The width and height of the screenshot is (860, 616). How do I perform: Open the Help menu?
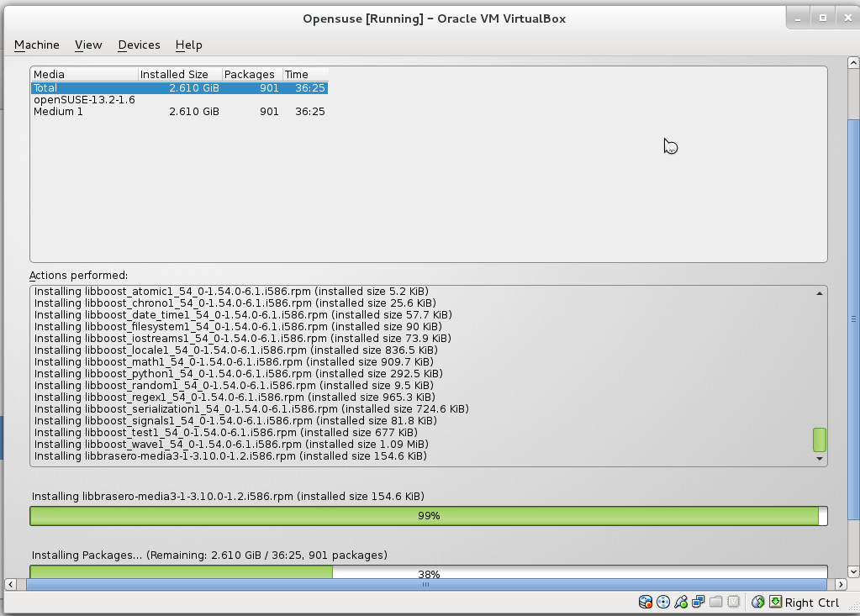pyautogui.click(x=188, y=45)
